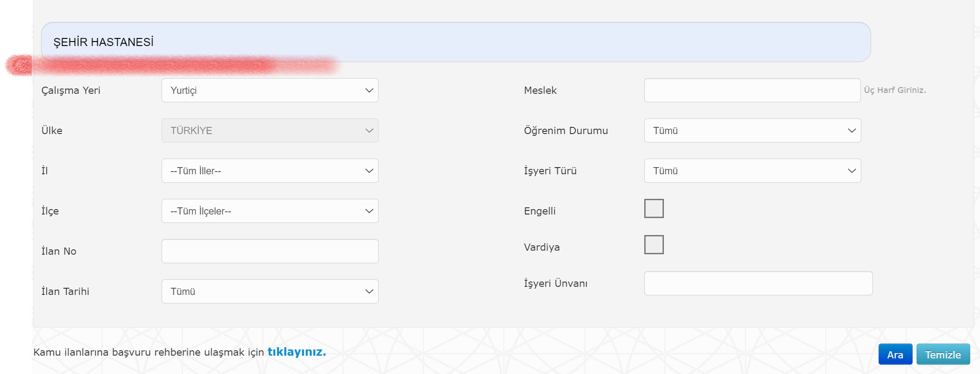Screen dimensions: 980x374
Task: Enable the Vardiya checkbox
Action: pos(654,245)
